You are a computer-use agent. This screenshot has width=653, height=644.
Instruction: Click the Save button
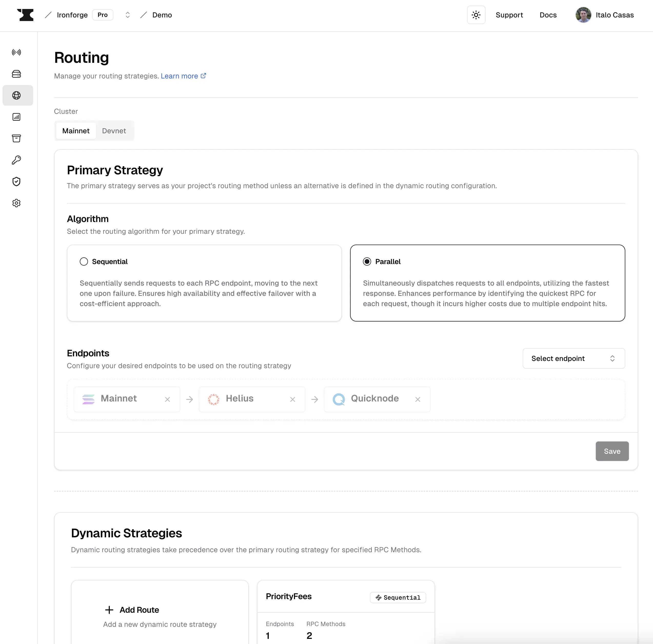coord(612,451)
